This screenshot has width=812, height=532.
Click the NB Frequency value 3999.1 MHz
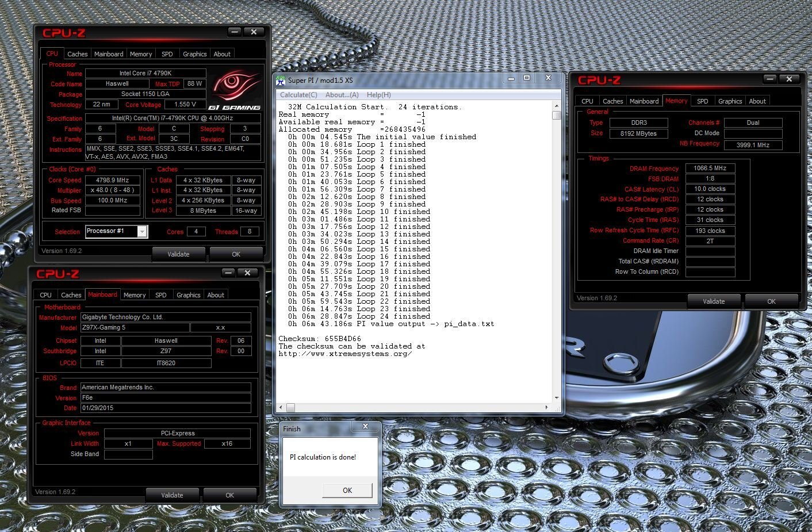pos(753,145)
